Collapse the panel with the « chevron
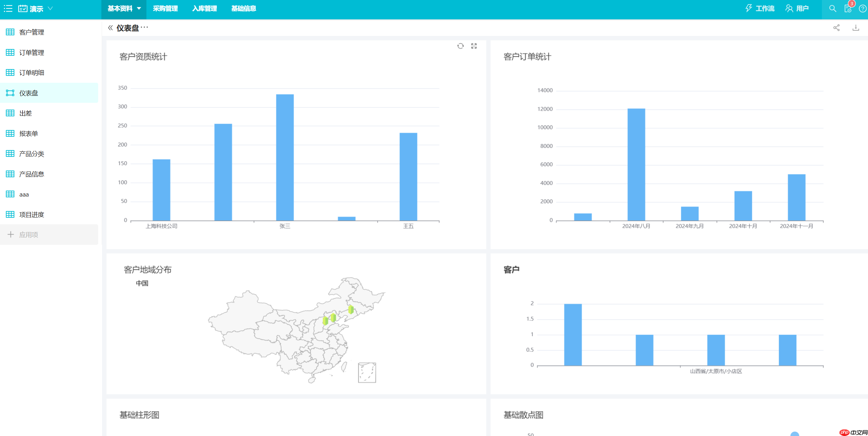The image size is (868, 436). [110, 27]
